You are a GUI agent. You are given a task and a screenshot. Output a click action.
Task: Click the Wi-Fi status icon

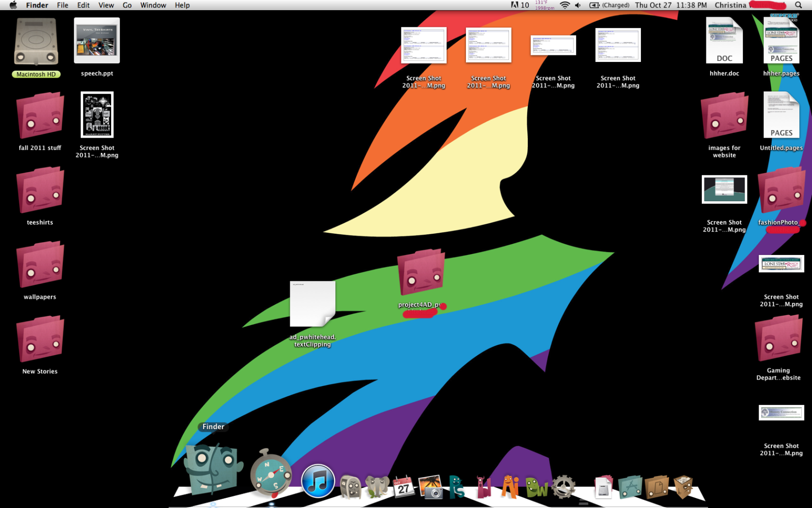tap(564, 5)
